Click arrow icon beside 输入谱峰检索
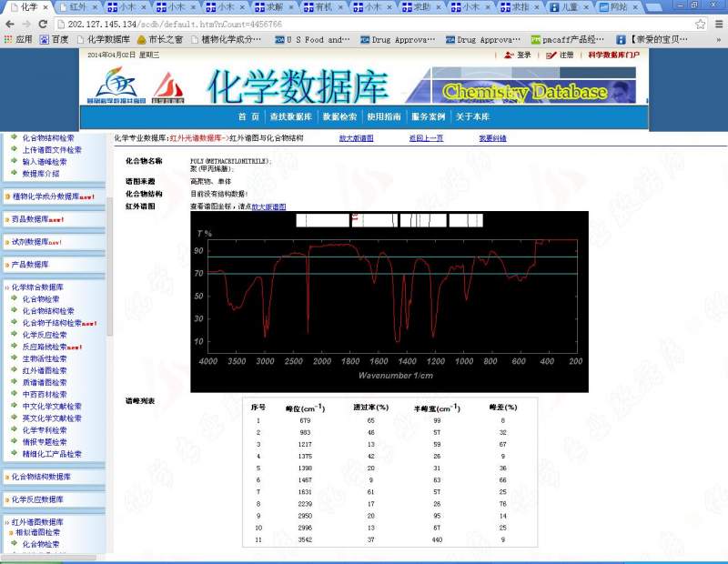 pos(14,161)
